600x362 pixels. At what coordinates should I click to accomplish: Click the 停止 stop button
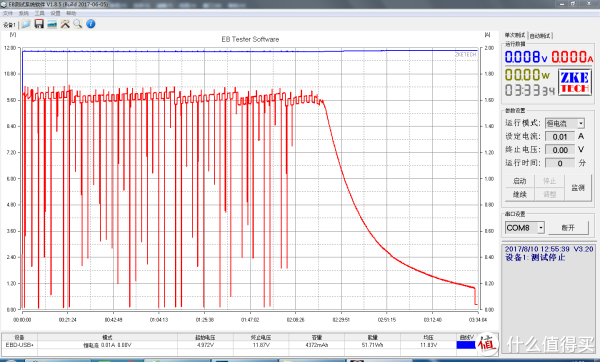tap(549, 181)
